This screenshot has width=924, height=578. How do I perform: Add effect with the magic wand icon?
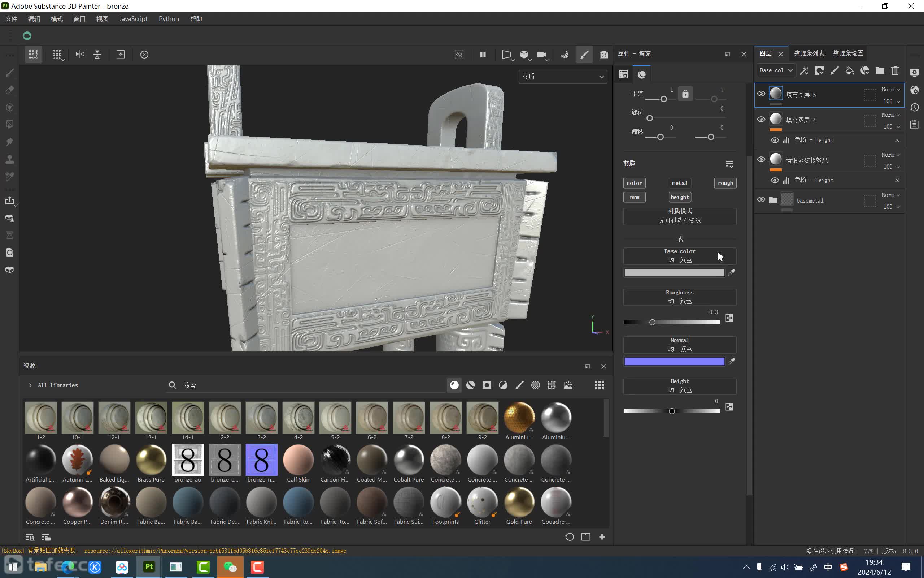804,70
